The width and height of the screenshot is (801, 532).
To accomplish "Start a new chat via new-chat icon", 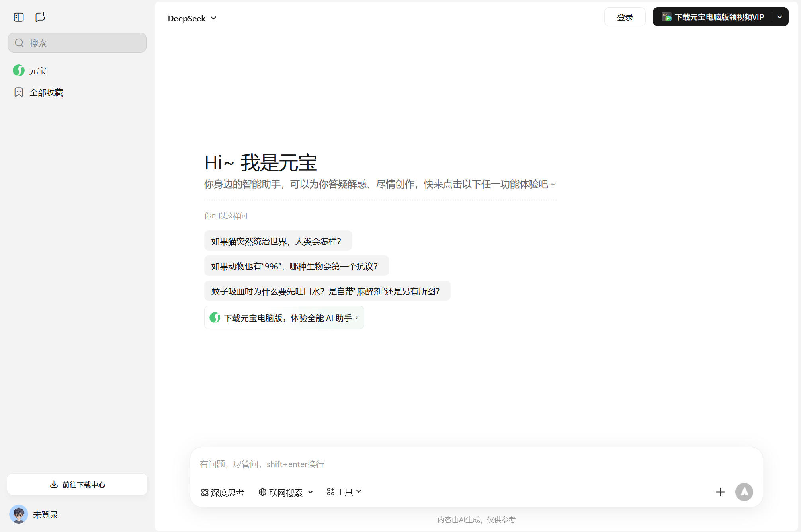I will (40, 17).
